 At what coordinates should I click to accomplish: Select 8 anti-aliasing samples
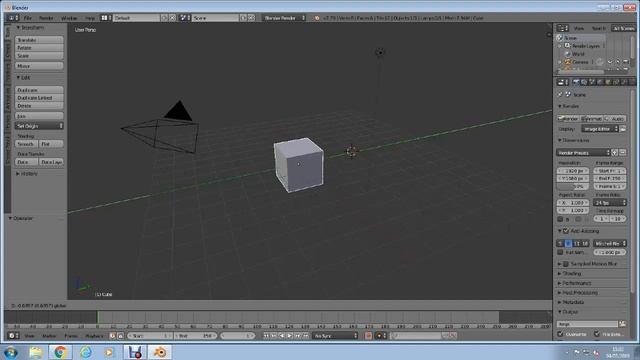click(568, 244)
